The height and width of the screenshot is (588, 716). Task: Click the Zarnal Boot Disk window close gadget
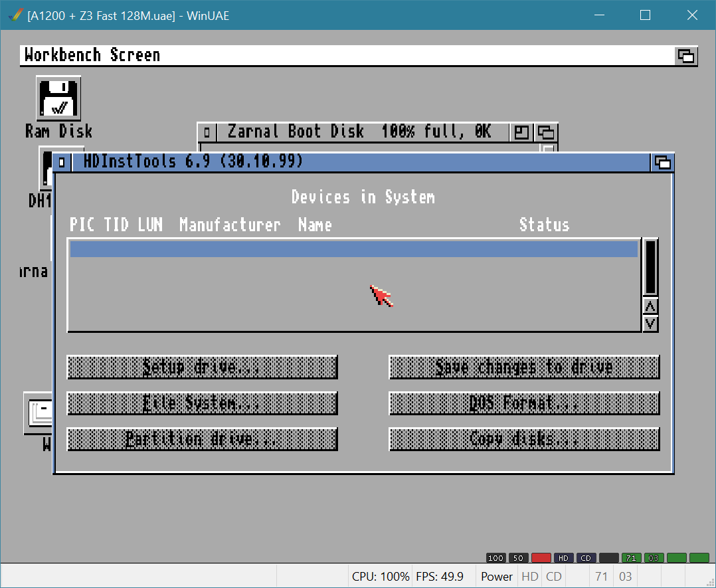(x=207, y=132)
